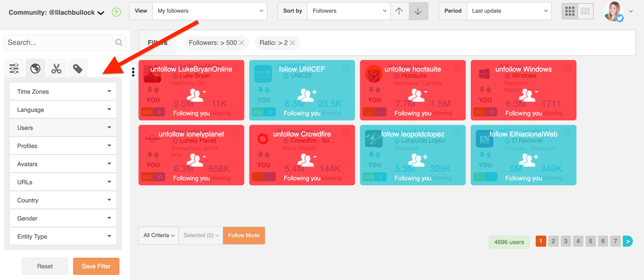Click unfollow icon on lonelyplanet card
Screen dimensions: 644x280
(196, 160)
